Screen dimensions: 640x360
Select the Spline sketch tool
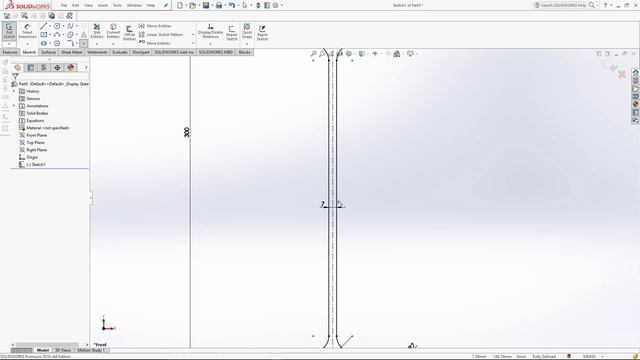click(70, 26)
